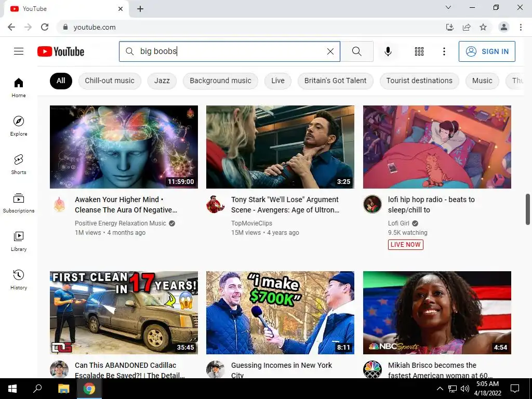Focus the YouTube search input field
Screen dimensions: 532x399
click(231, 51)
